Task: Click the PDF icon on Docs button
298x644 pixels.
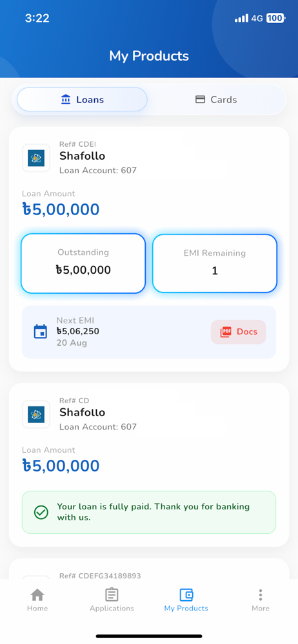Action: (x=226, y=332)
